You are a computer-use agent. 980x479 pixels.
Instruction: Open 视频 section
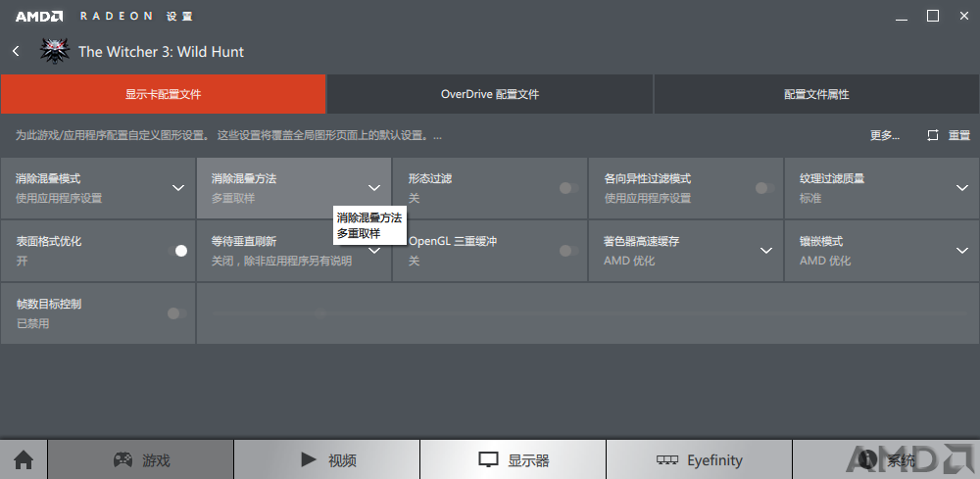click(327, 459)
